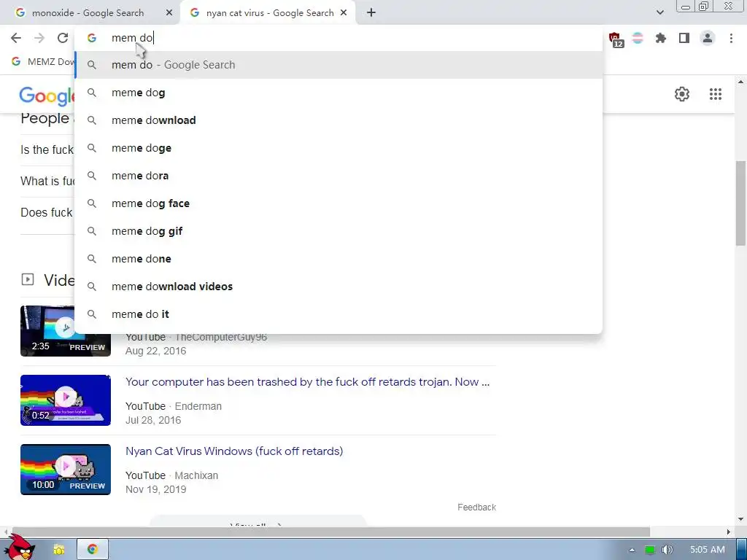Viewport: 747px width, 560px height.
Task: Click the green tray status icon
Action: pos(649,550)
